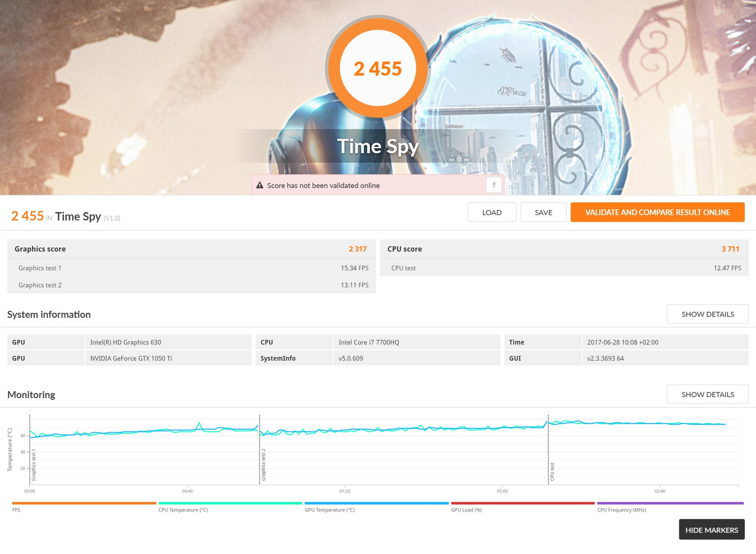Click the question mark help icon
The height and width of the screenshot is (554, 756).
[493, 185]
